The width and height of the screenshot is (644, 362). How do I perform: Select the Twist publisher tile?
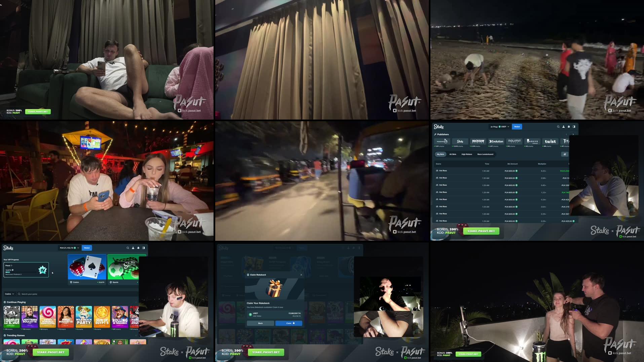pyautogui.click(x=550, y=141)
